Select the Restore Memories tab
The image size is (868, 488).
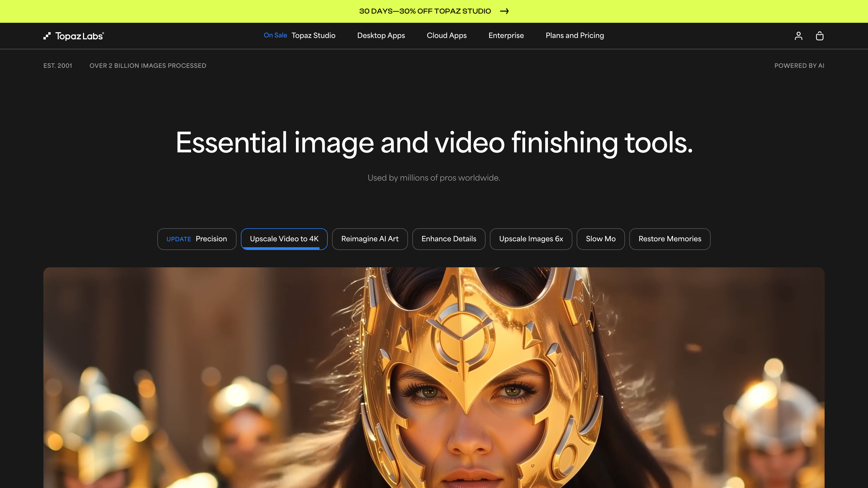coord(669,239)
